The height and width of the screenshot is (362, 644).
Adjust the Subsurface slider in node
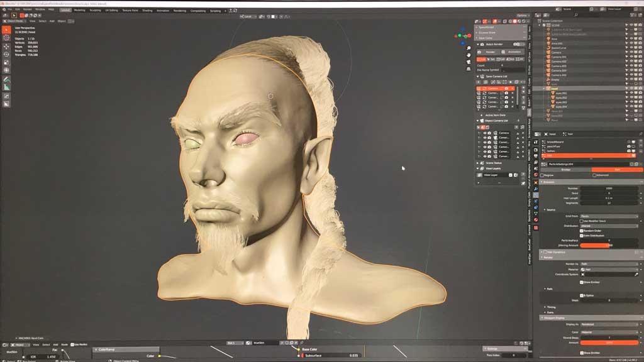(331, 356)
